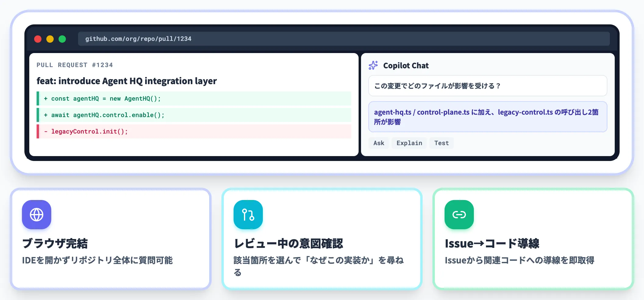Select the Explain chip in Copilot Chat
This screenshot has height=300, width=644.
tap(409, 143)
